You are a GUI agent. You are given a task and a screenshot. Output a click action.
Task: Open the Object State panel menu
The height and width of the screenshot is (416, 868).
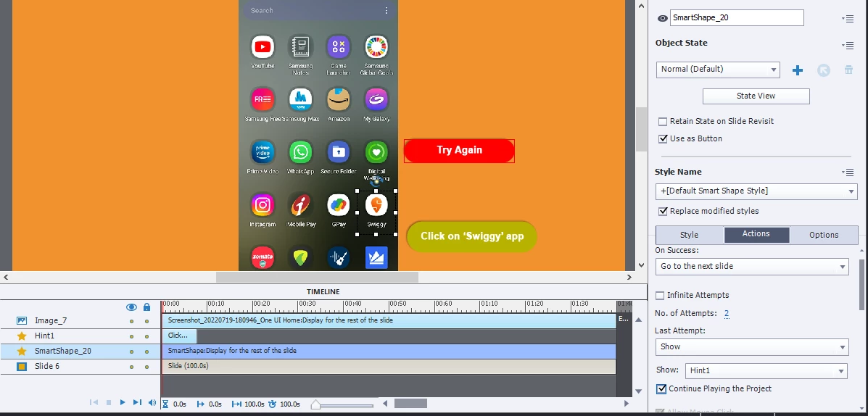click(848, 46)
